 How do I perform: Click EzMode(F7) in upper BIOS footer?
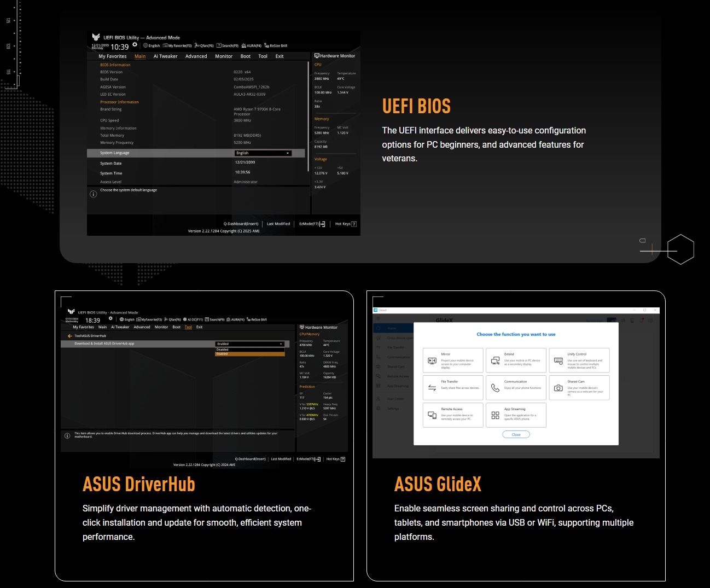point(312,224)
